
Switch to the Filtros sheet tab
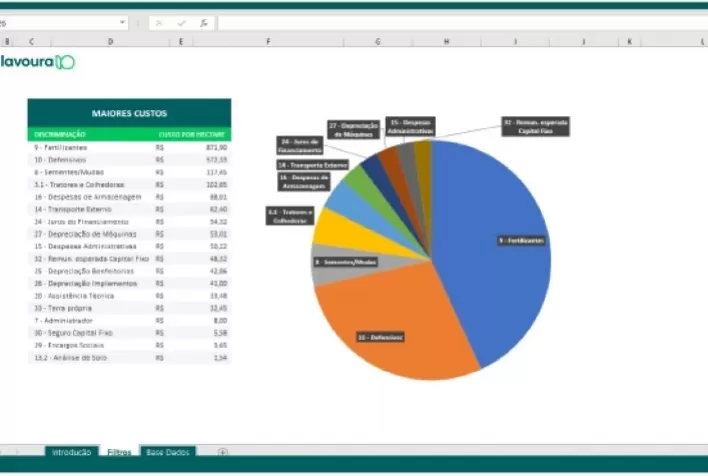119,452
